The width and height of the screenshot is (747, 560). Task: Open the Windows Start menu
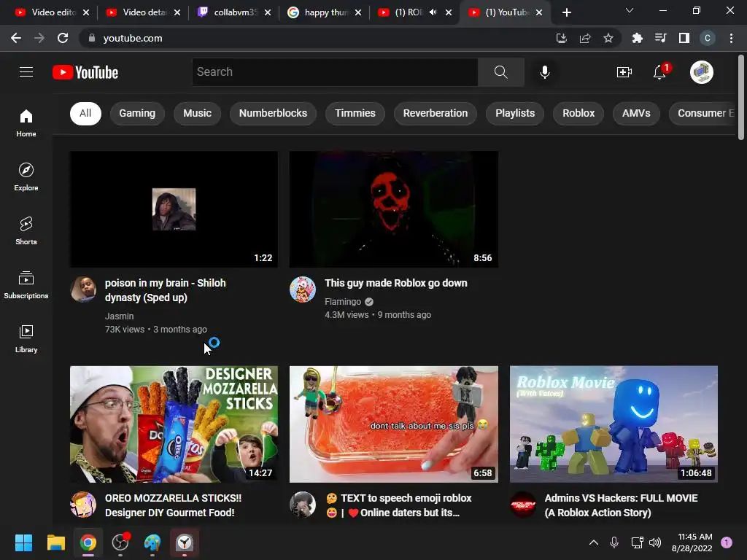(23, 542)
